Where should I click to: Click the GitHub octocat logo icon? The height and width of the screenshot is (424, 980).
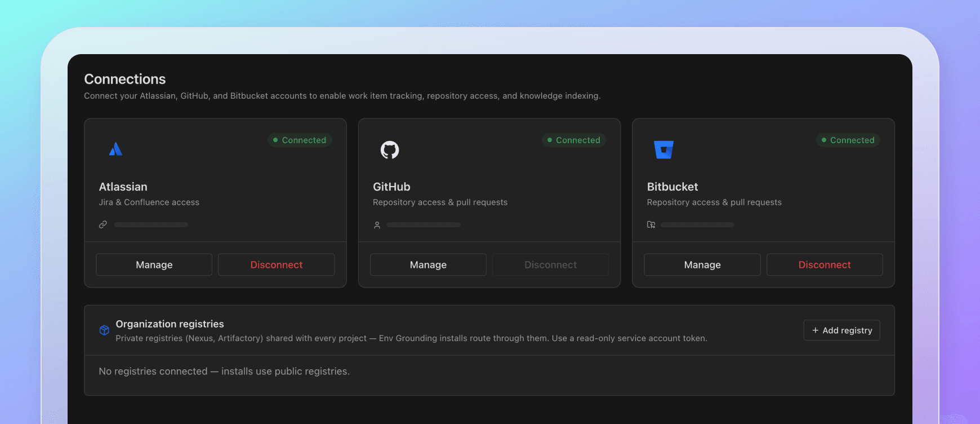[x=390, y=149]
